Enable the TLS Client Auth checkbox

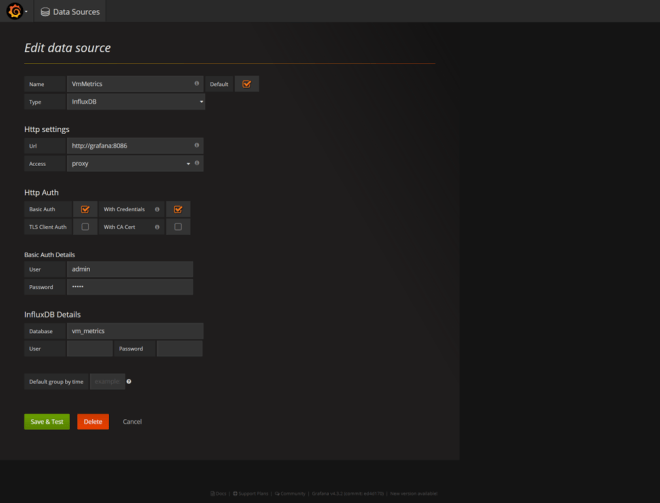pos(85,227)
